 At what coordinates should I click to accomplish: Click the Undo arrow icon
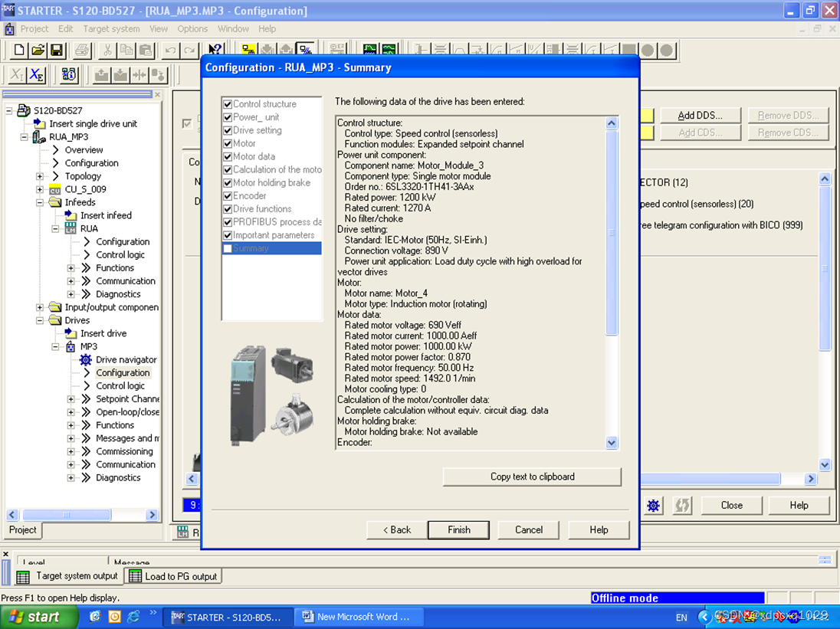(170, 51)
